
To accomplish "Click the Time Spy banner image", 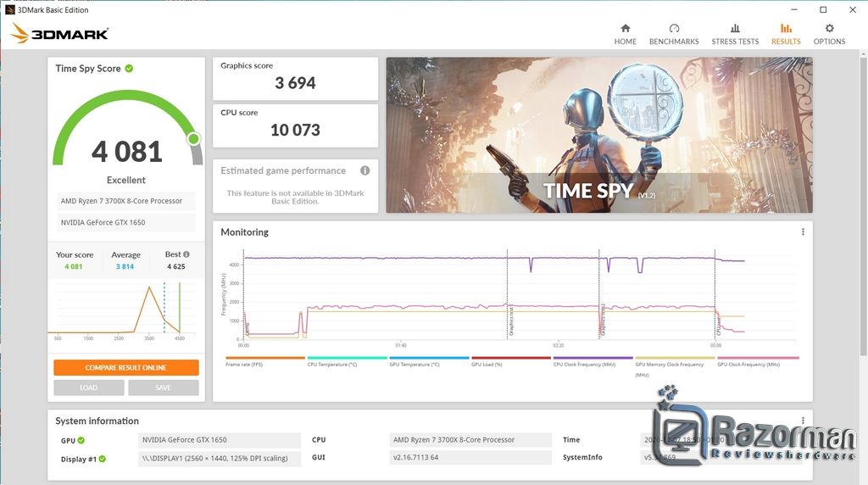I will [599, 135].
